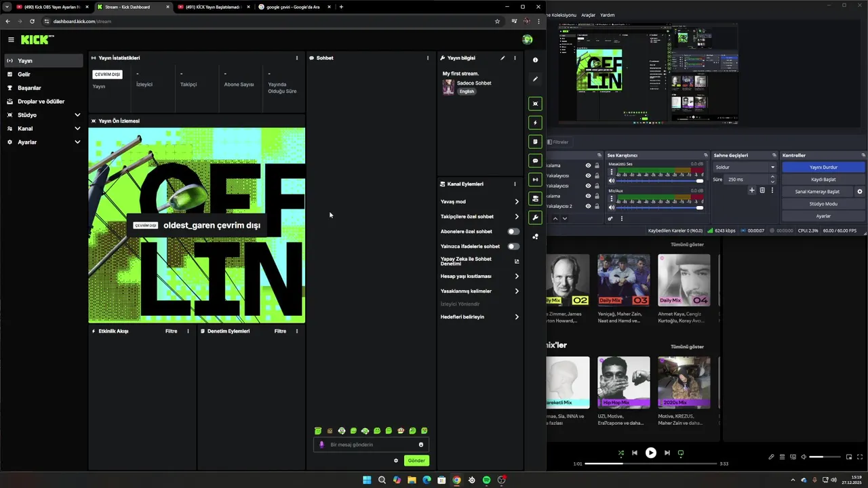The image size is (868, 488).
Task: Seek on the Spotify progress bar
Action: 651,464
